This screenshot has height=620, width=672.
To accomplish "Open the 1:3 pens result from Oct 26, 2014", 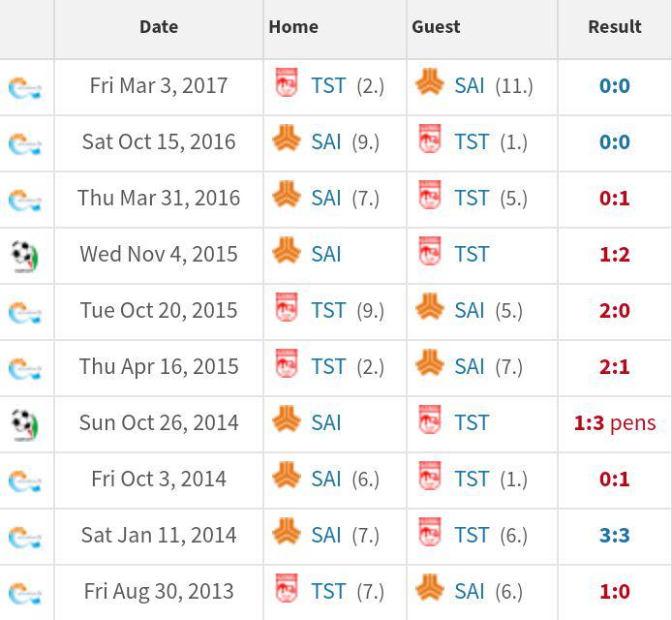I will [x=615, y=423].
